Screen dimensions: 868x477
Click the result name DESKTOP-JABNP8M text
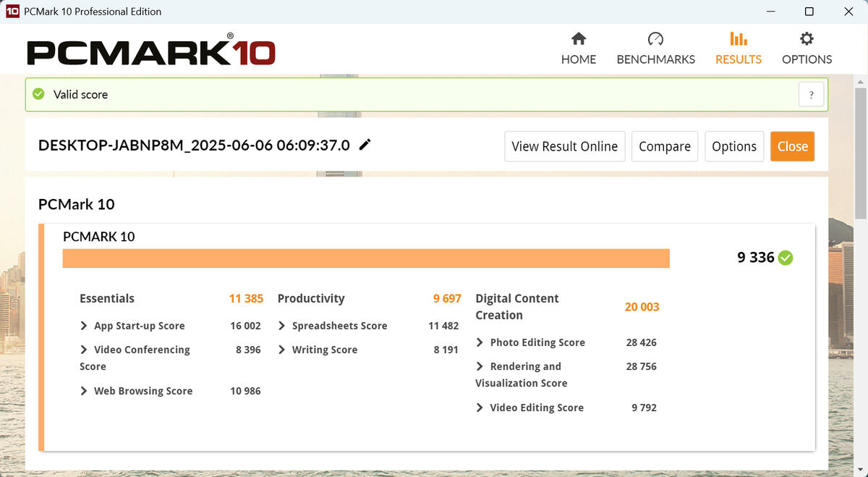pos(194,145)
